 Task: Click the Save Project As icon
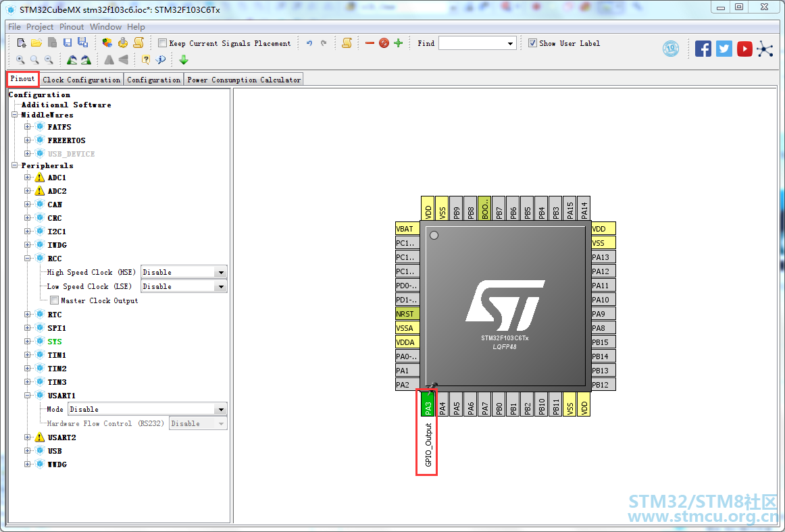[x=82, y=43]
